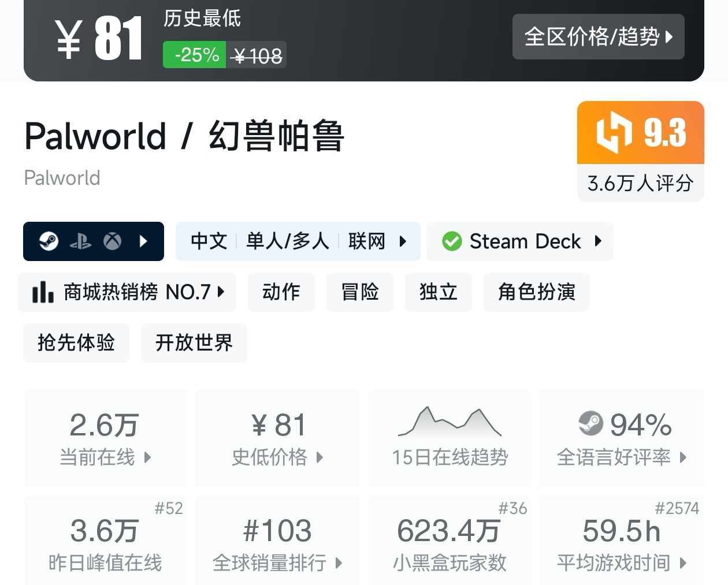The height and width of the screenshot is (585, 728).
Task: Tap the ¥81 current price
Action: click(99, 39)
